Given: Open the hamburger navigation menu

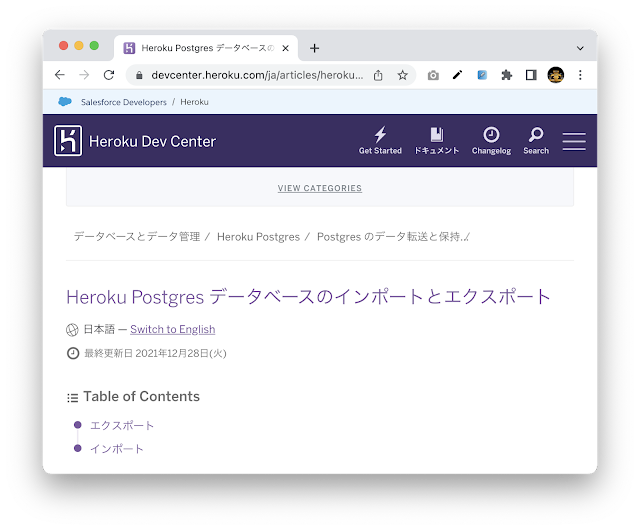Looking at the screenshot, I should click(x=574, y=141).
